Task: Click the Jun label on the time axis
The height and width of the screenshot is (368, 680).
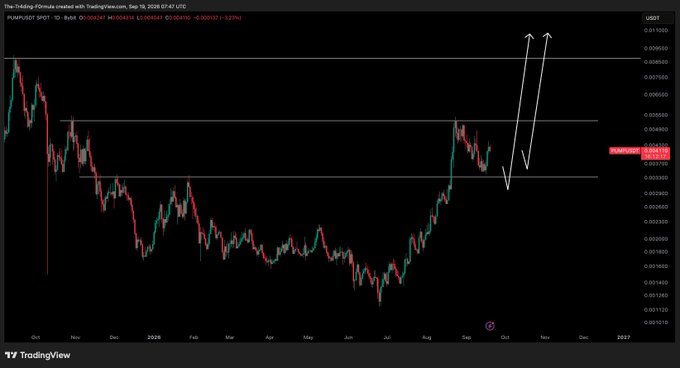Action: (x=348, y=337)
